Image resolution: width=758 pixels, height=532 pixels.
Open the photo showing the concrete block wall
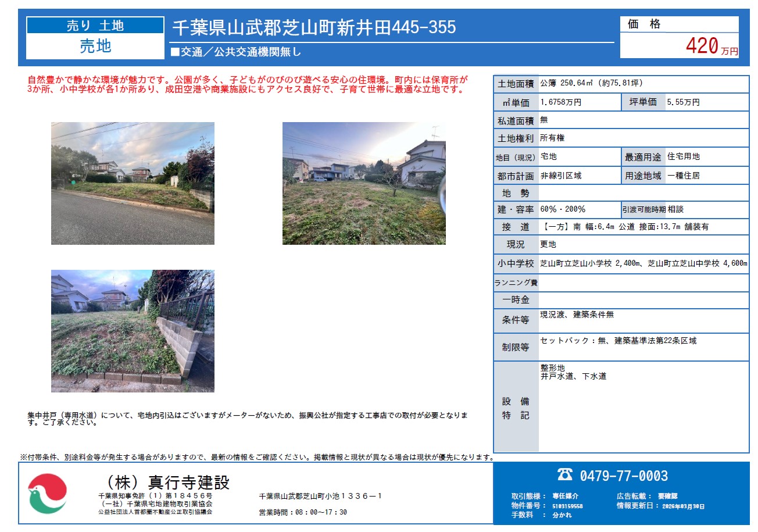(133, 331)
